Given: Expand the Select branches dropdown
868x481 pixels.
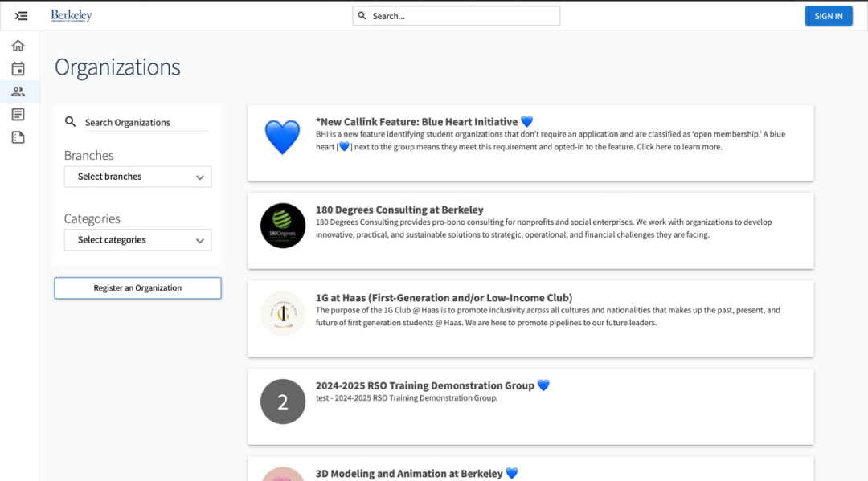Looking at the screenshot, I should tap(138, 177).
